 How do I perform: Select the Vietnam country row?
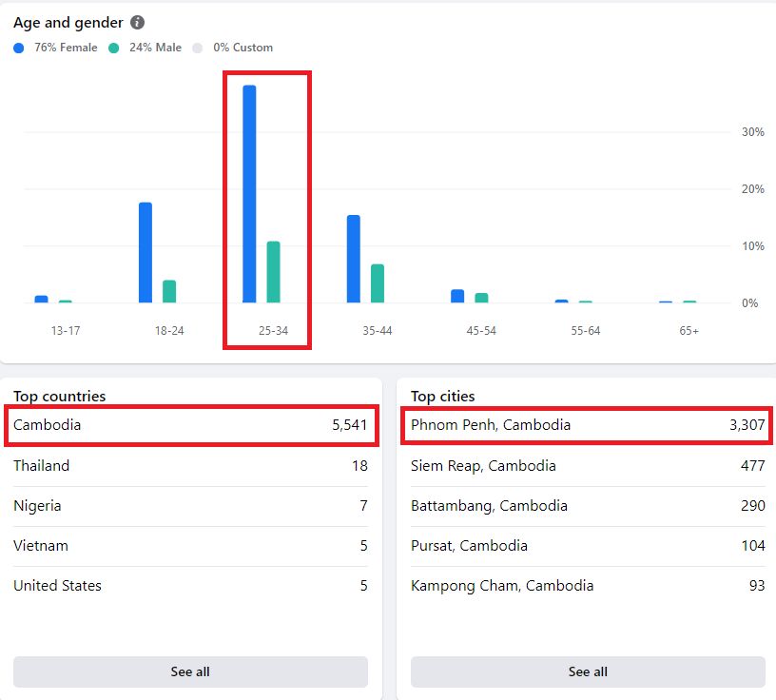coord(190,546)
